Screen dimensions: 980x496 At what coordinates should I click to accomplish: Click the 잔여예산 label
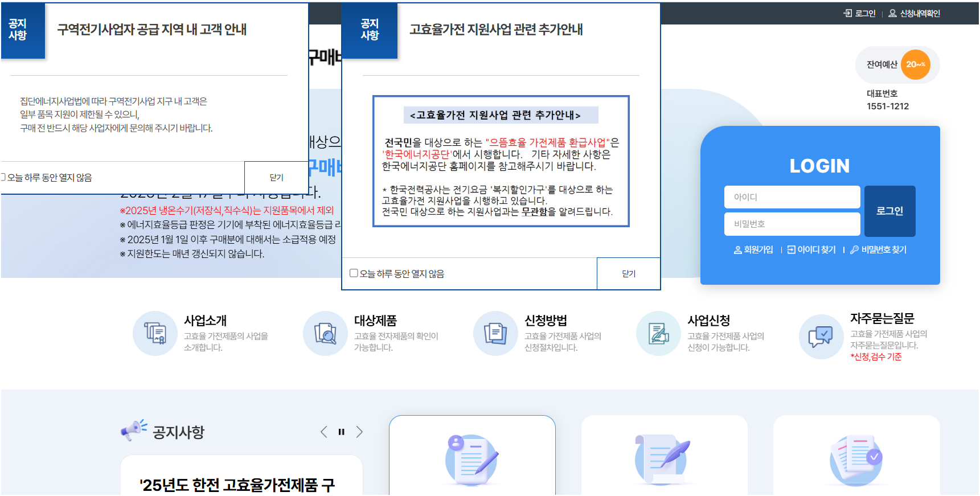(881, 64)
